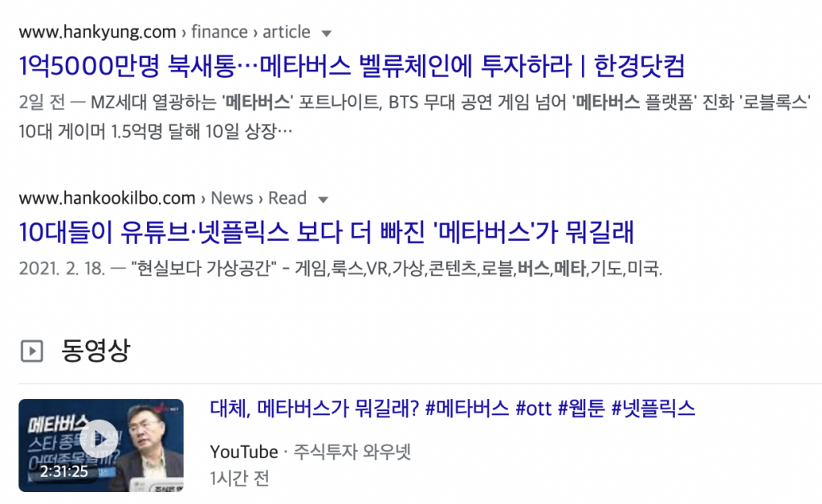The width and height of the screenshot is (822, 504).
Task: Open the 10대들이 유튜브·넷플릭스 headline
Action: coord(326,232)
